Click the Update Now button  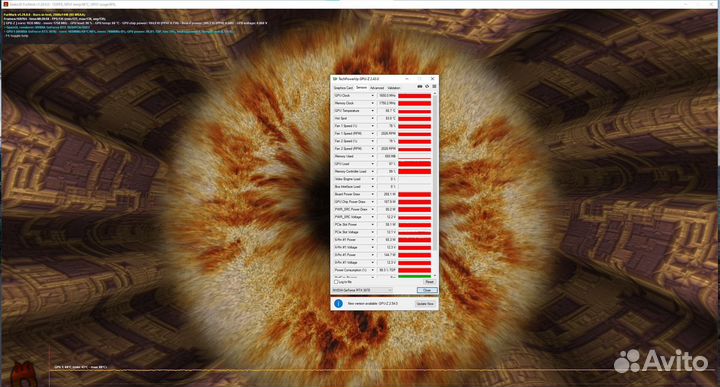point(425,304)
